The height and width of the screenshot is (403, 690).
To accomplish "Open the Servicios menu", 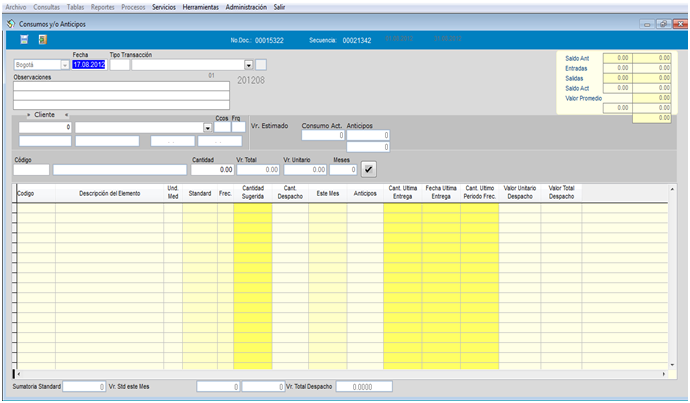I will click(164, 7).
